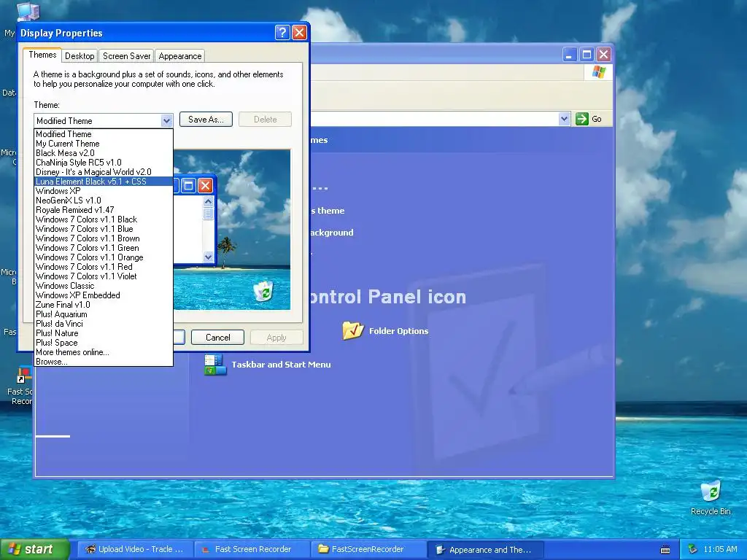
Task: Select Black Mesa v2.0 theme
Action: 104,153
